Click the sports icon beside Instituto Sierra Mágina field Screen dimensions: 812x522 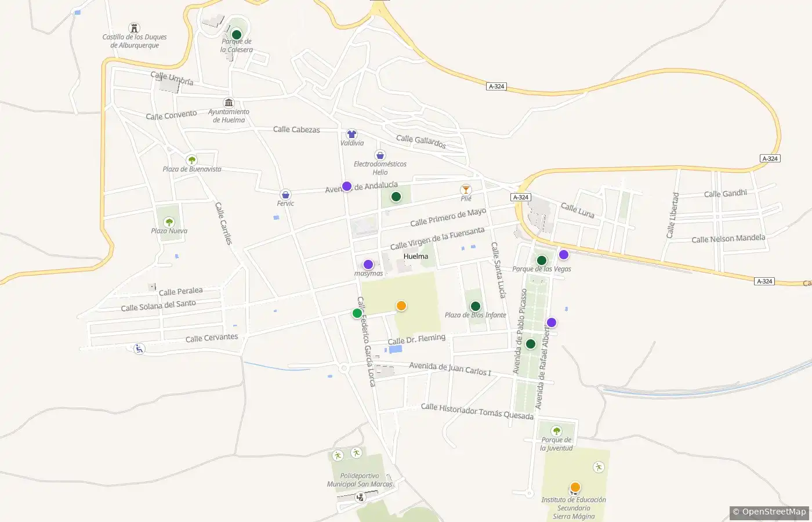[599, 467]
